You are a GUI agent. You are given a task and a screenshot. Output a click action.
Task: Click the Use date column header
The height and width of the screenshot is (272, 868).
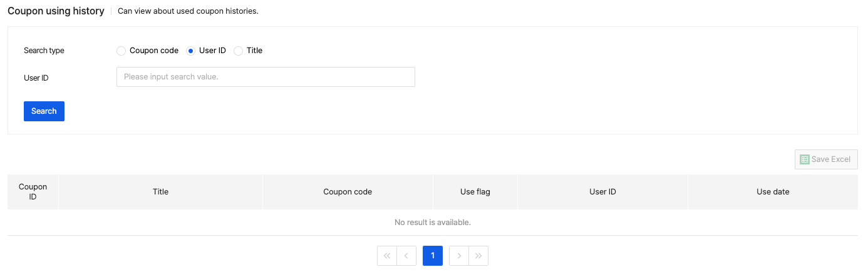(773, 192)
